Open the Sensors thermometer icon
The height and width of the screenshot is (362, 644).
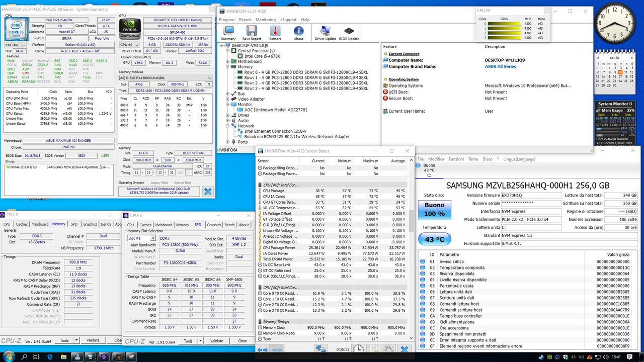coord(275,33)
